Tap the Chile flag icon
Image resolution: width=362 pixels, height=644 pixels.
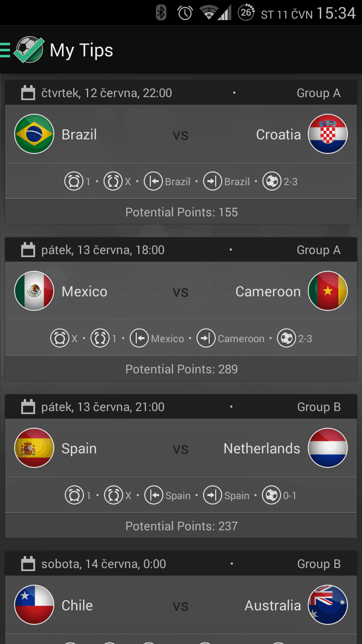coord(34,605)
